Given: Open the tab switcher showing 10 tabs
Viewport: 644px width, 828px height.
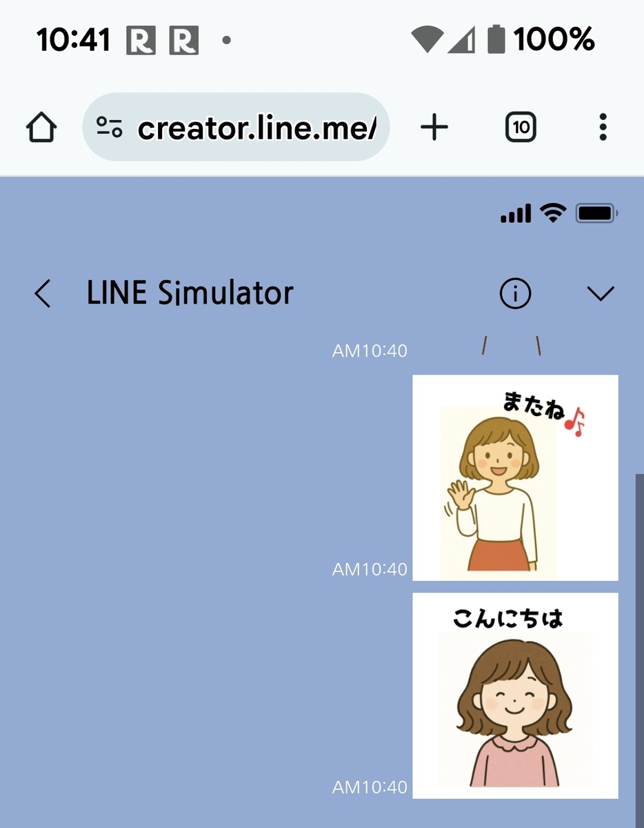Looking at the screenshot, I should tap(521, 128).
